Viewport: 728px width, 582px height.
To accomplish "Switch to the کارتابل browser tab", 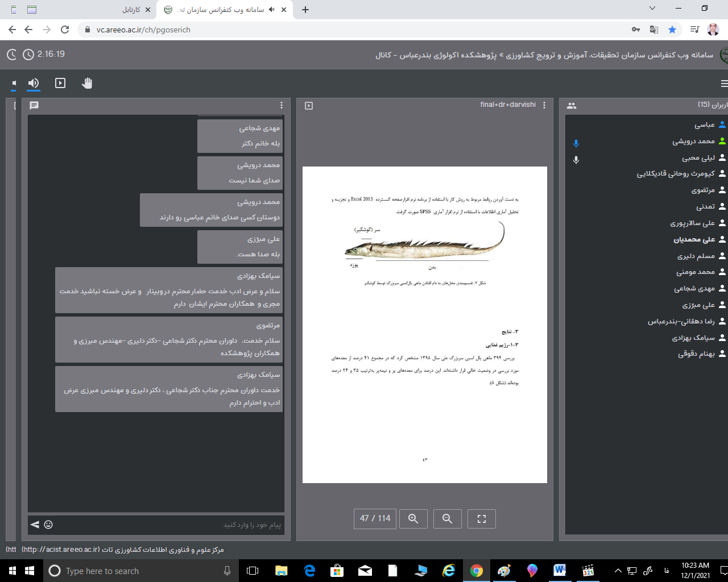I will (131, 10).
